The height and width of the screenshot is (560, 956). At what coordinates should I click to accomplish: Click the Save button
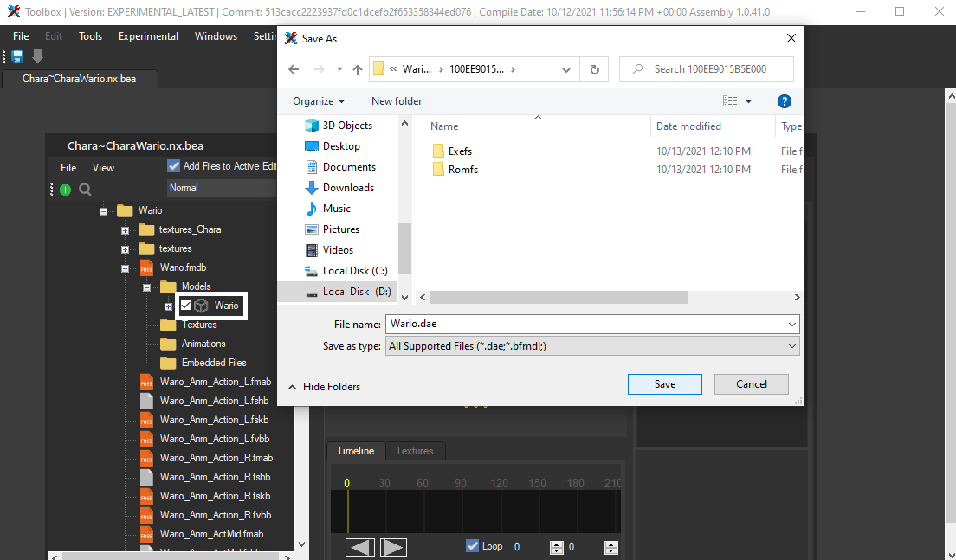(664, 383)
